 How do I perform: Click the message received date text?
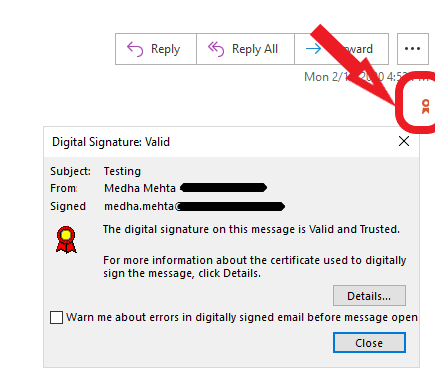[x=366, y=77]
